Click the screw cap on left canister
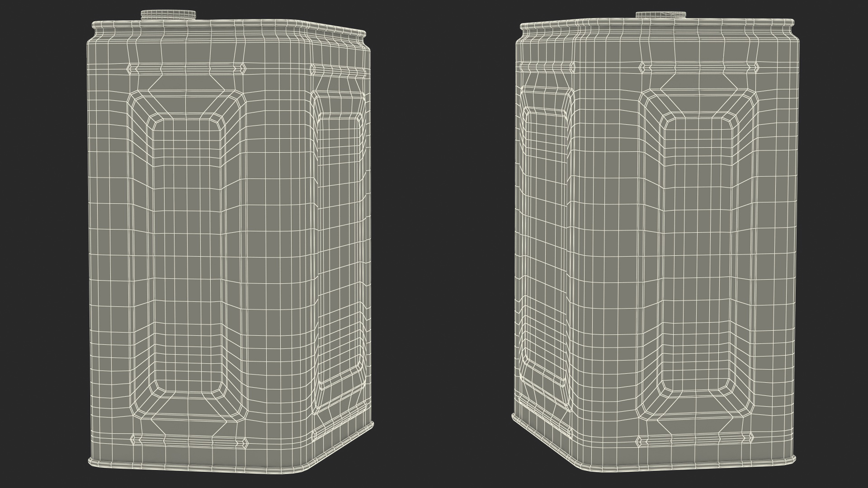Screen dimensions: 868x488 pos(168,15)
